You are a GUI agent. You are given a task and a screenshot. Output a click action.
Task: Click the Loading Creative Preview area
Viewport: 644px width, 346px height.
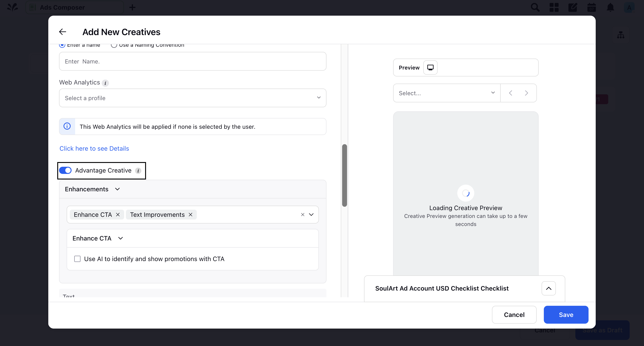pos(466,194)
